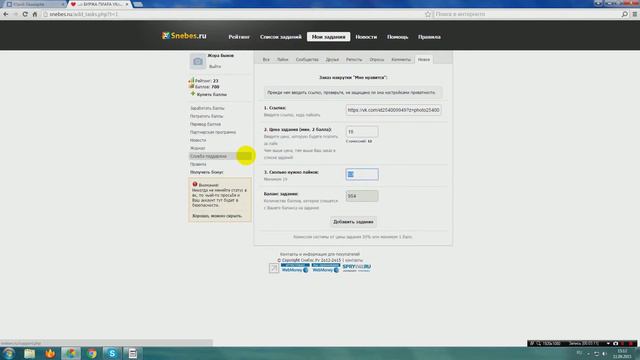Open a new browser tab
640x360 pixels.
pos(138,4)
